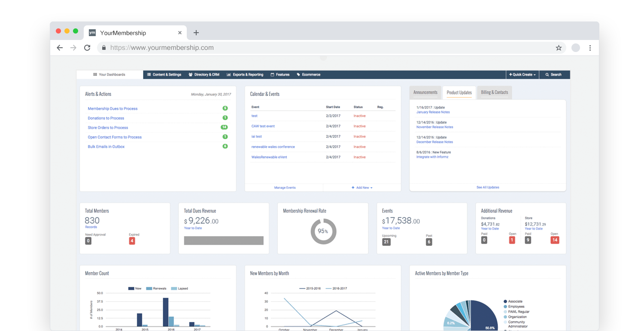Screen dimensions: 644x331
Task: Toggle the Renewals legend in Member Count
Action: tap(156, 288)
